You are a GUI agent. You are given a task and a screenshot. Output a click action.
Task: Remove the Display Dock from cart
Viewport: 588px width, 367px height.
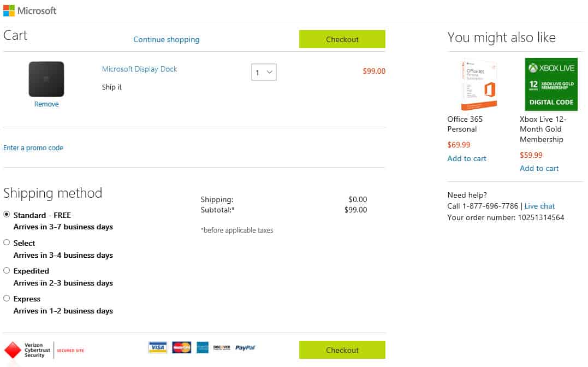46,104
